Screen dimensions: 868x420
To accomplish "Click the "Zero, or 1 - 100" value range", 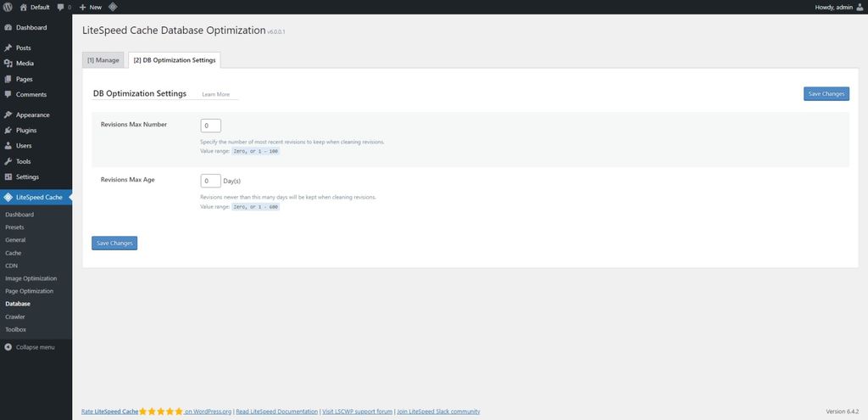I will tap(256, 151).
